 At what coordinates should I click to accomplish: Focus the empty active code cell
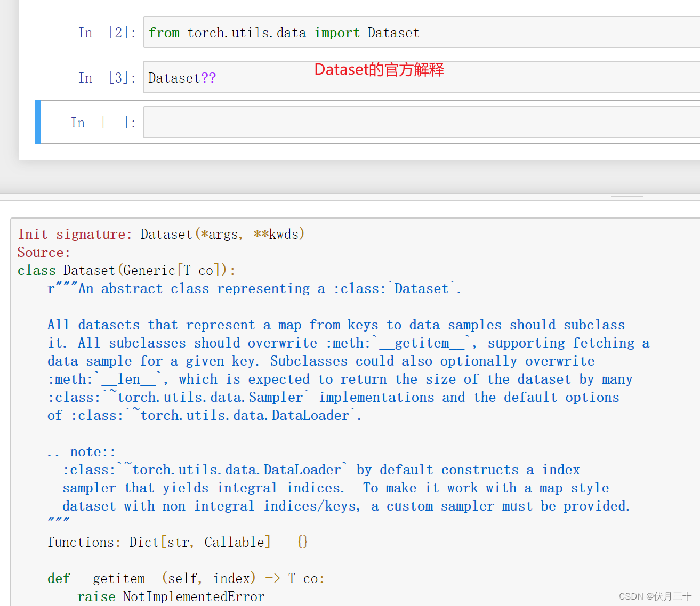421,122
